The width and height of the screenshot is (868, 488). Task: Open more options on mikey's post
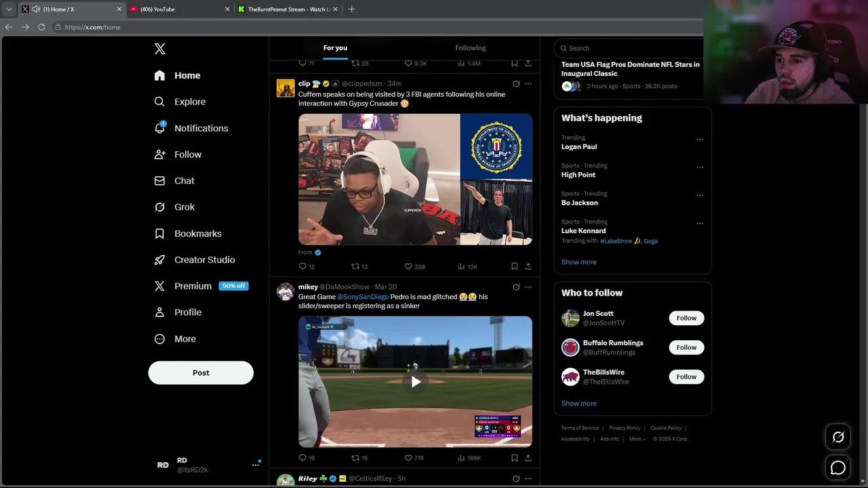pos(528,287)
